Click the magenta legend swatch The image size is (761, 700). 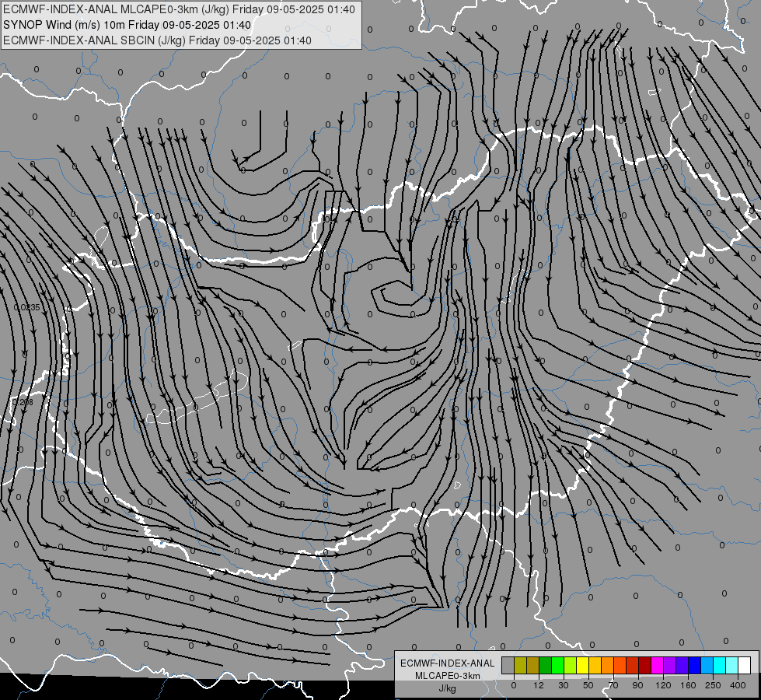658,665
